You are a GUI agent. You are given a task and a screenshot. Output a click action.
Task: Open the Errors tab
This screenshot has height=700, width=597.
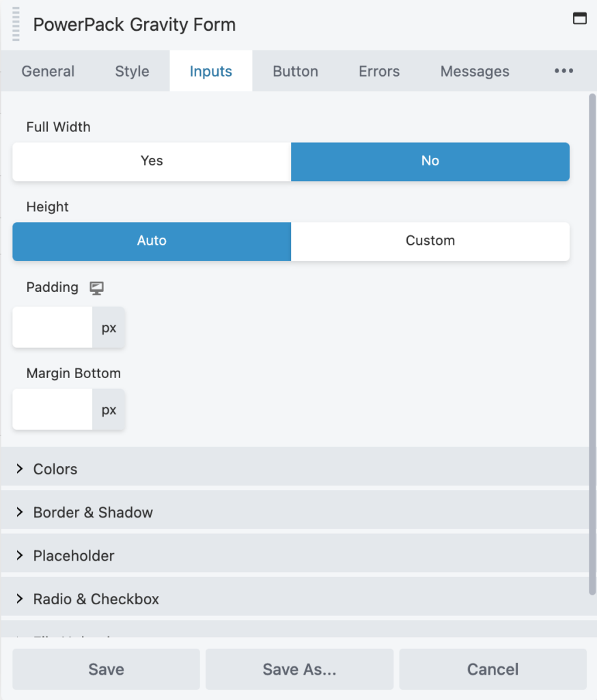click(x=379, y=71)
